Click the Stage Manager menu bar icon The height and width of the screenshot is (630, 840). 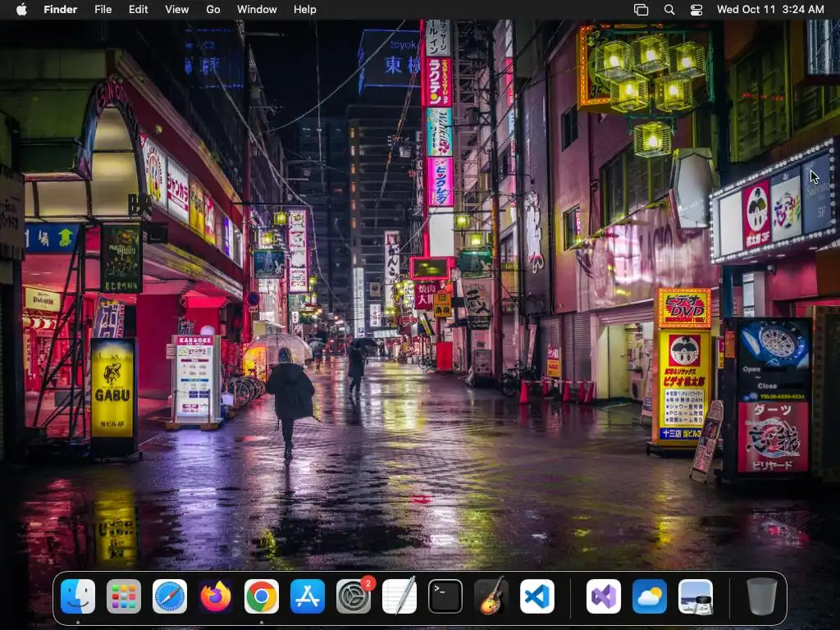pos(641,10)
